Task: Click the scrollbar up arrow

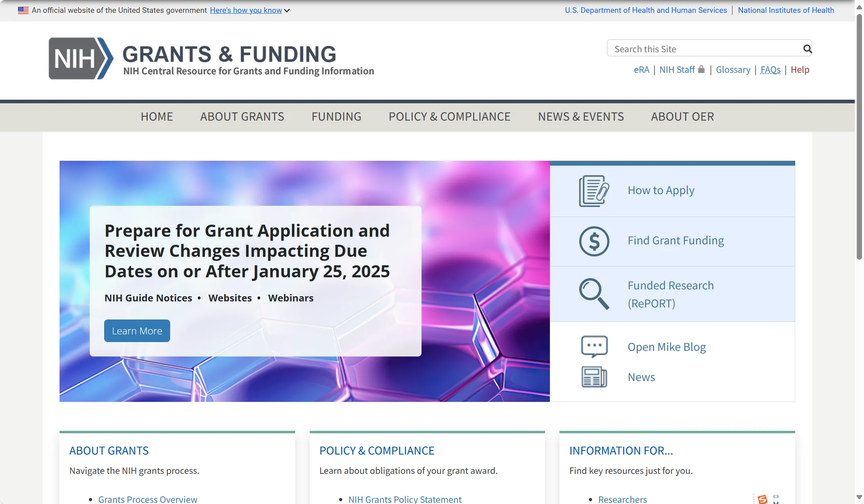Action: click(859, 7)
